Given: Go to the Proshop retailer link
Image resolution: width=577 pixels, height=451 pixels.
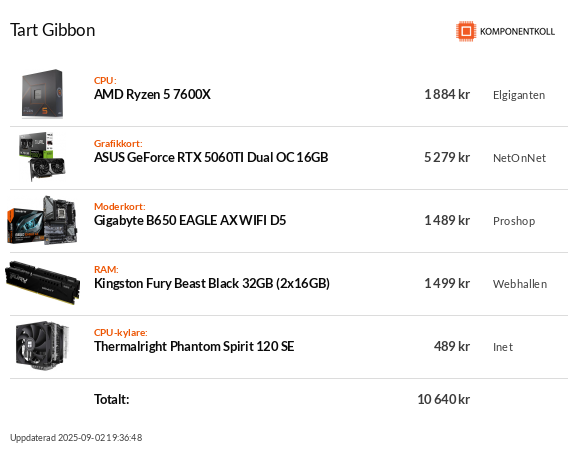Looking at the screenshot, I should tap(514, 221).
